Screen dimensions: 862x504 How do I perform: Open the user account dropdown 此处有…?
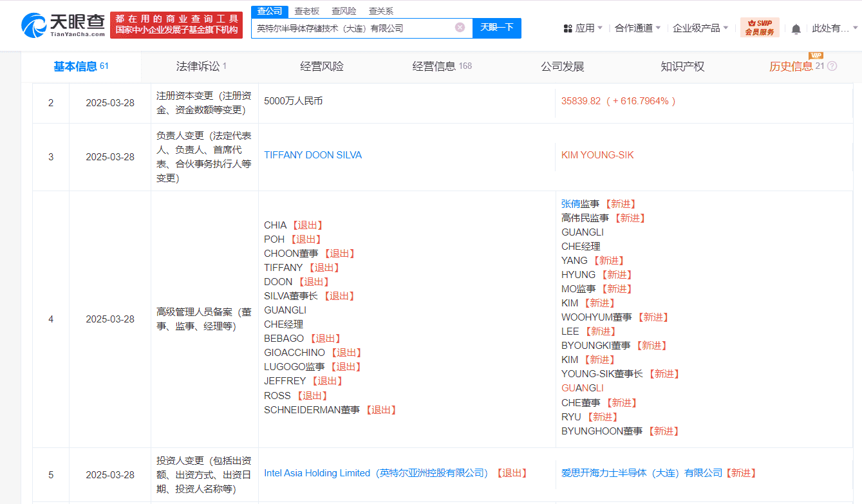click(x=834, y=28)
